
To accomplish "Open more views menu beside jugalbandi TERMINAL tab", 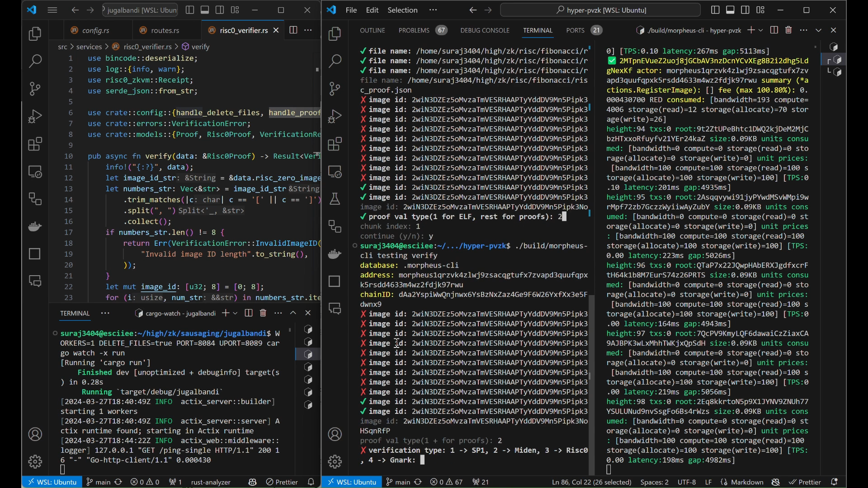I will click(105, 313).
